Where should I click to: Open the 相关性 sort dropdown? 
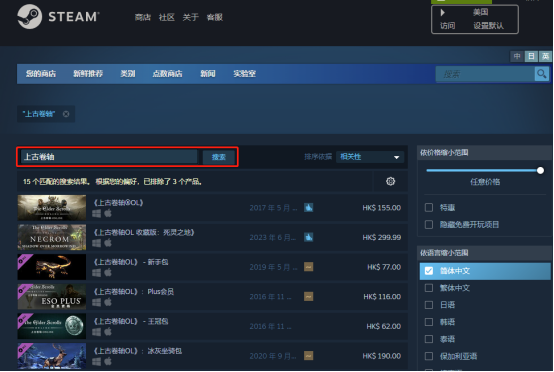[x=370, y=157]
